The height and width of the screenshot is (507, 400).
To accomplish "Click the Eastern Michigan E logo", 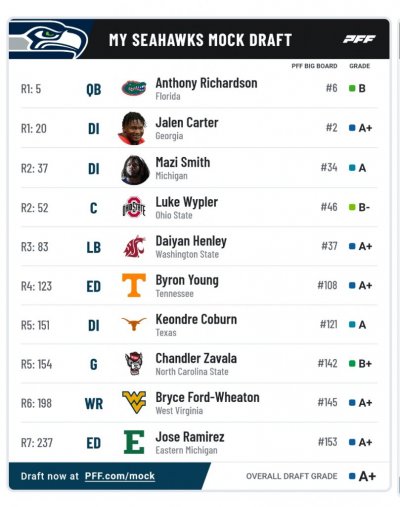I will (x=134, y=442).
